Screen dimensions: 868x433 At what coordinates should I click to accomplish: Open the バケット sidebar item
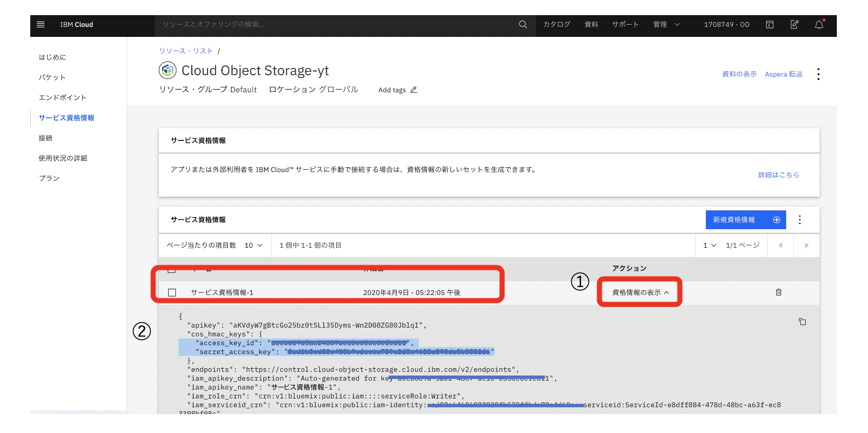[x=52, y=78]
